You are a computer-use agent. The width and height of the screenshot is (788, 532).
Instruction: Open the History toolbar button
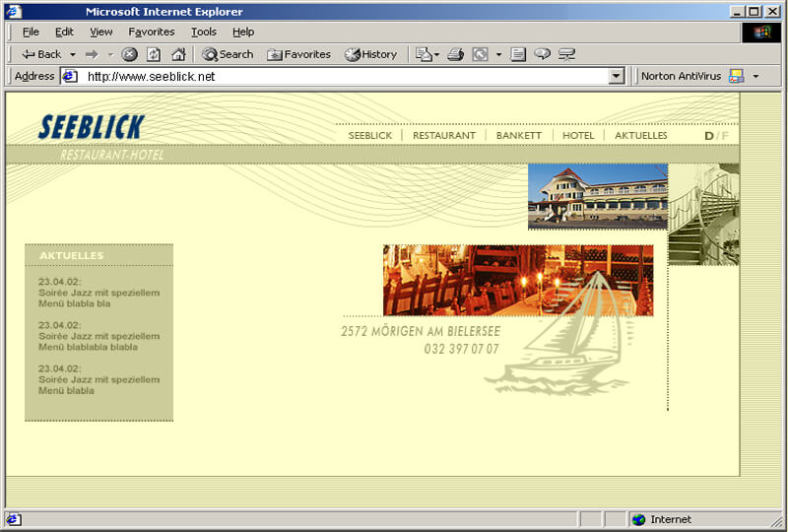point(371,54)
